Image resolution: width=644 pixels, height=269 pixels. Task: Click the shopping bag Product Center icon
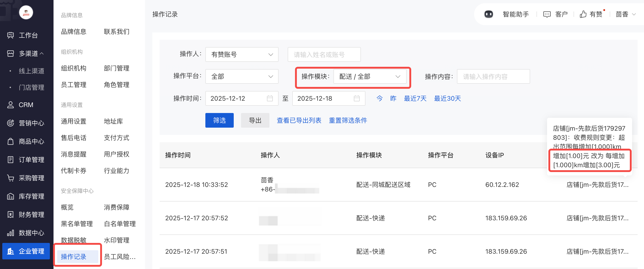point(11,141)
